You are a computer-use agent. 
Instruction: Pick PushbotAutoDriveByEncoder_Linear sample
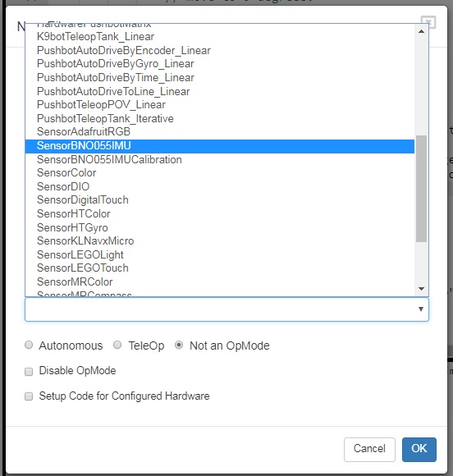click(x=220, y=50)
